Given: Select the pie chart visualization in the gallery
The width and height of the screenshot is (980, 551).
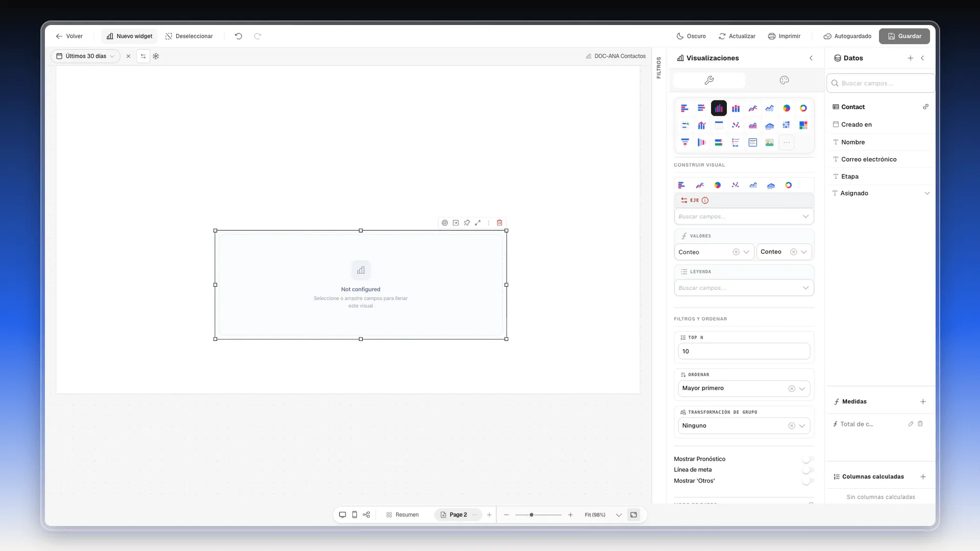Looking at the screenshot, I should pyautogui.click(x=786, y=108).
